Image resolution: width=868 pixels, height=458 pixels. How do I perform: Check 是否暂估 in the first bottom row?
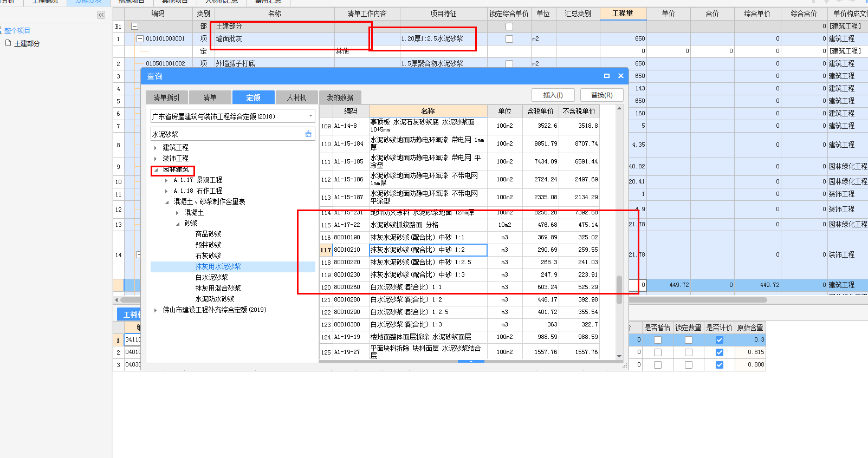(658, 340)
